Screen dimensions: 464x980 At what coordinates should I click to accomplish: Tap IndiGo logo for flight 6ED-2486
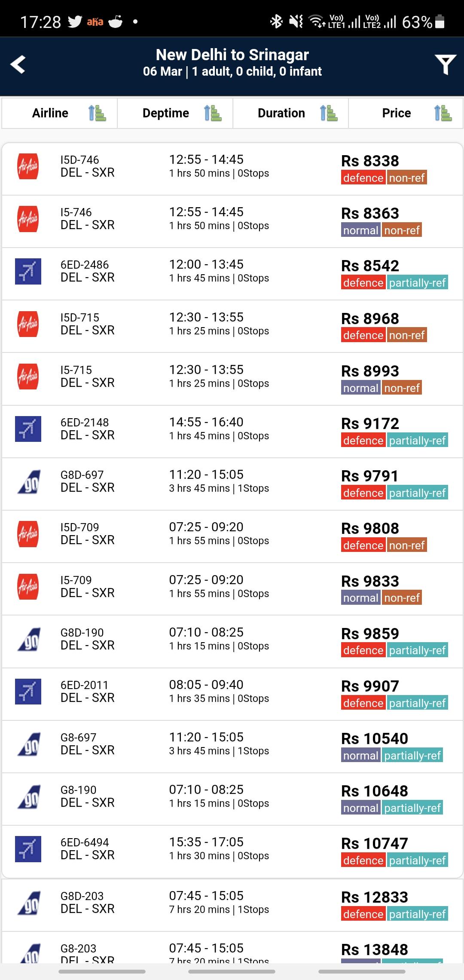click(x=28, y=271)
